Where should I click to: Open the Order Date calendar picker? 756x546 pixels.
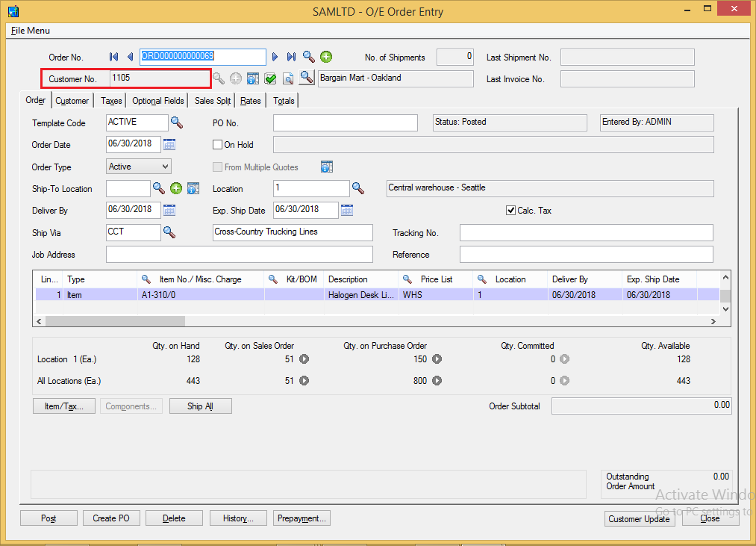169,144
